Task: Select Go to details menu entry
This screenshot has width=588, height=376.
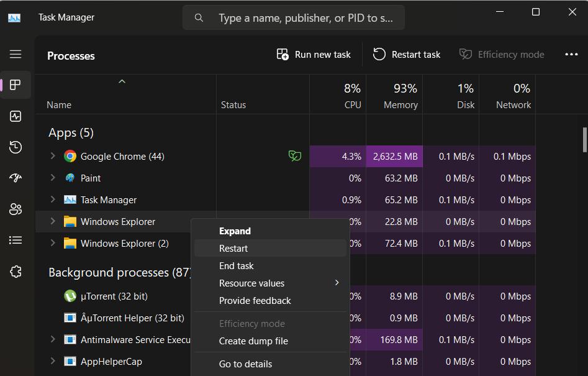Action: pos(245,364)
